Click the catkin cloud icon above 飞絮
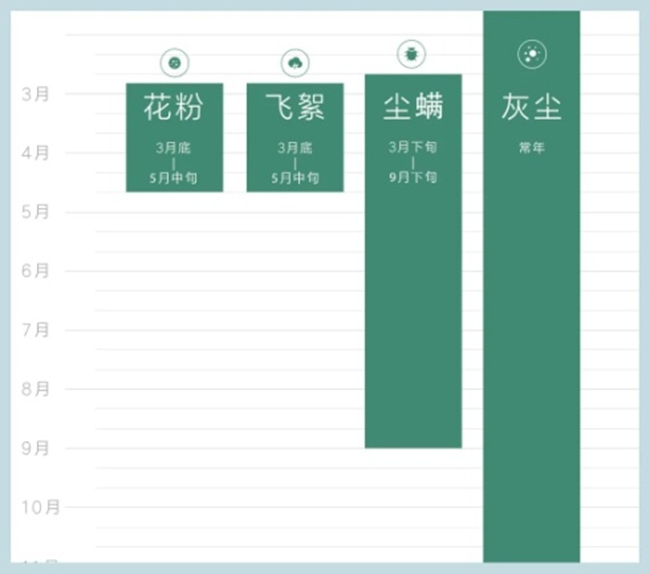 295,63
